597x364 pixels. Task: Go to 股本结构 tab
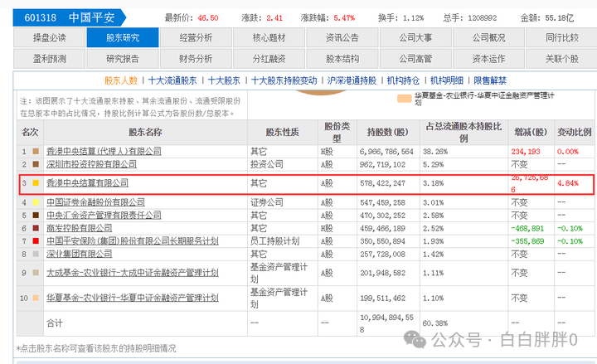point(342,59)
